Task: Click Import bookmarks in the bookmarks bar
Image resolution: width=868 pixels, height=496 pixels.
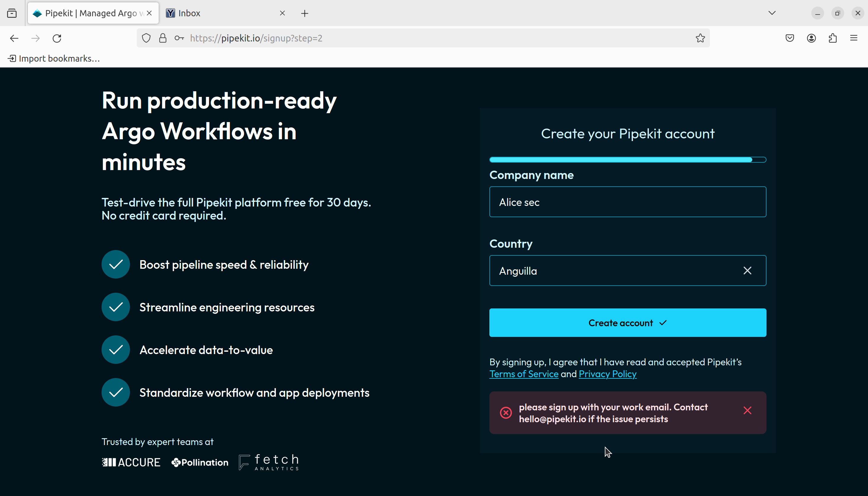Action: tap(54, 59)
